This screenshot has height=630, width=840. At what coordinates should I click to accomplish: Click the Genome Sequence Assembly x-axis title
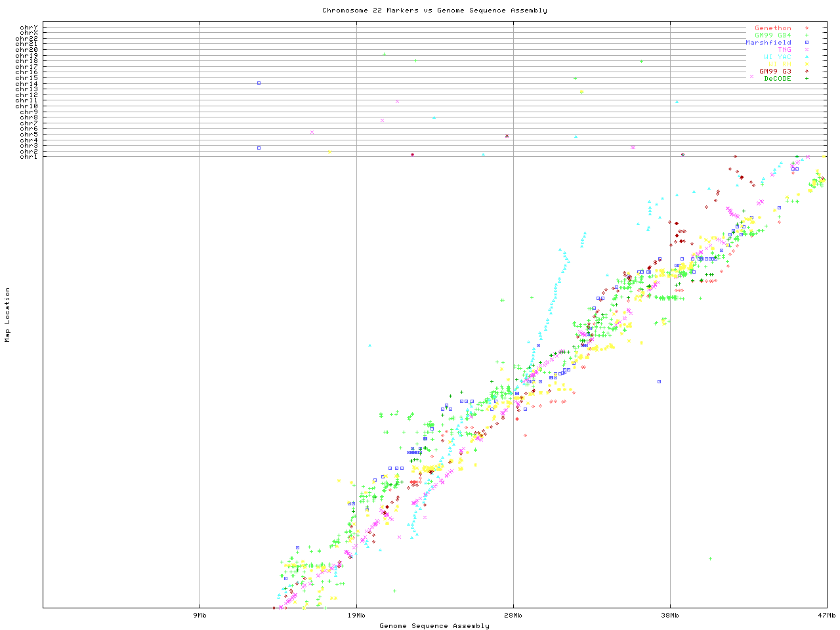(x=434, y=626)
